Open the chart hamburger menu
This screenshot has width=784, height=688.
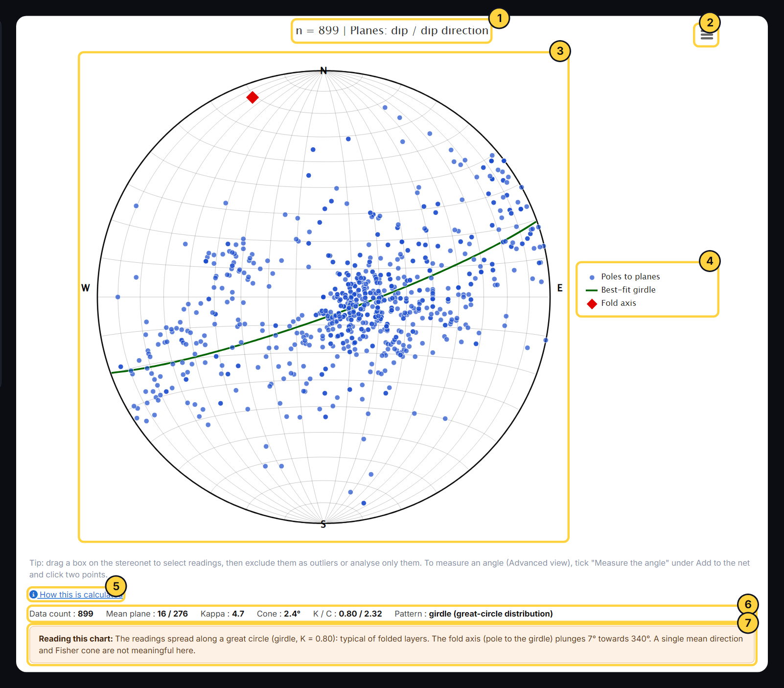[706, 35]
